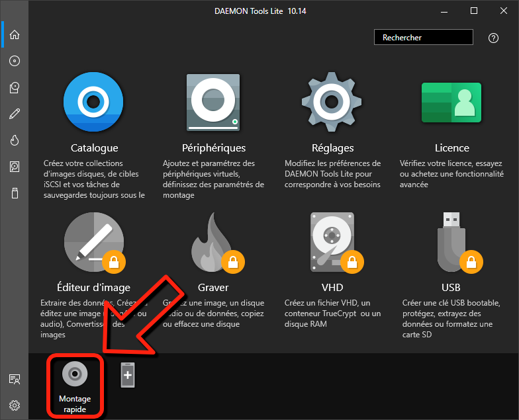Open the Licence tile icon
This screenshot has height=420, width=519.
[x=451, y=103]
